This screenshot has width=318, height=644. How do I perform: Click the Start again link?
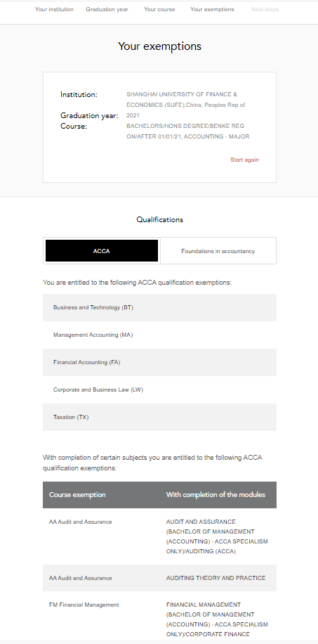pyautogui.click(x=244, y=160)
